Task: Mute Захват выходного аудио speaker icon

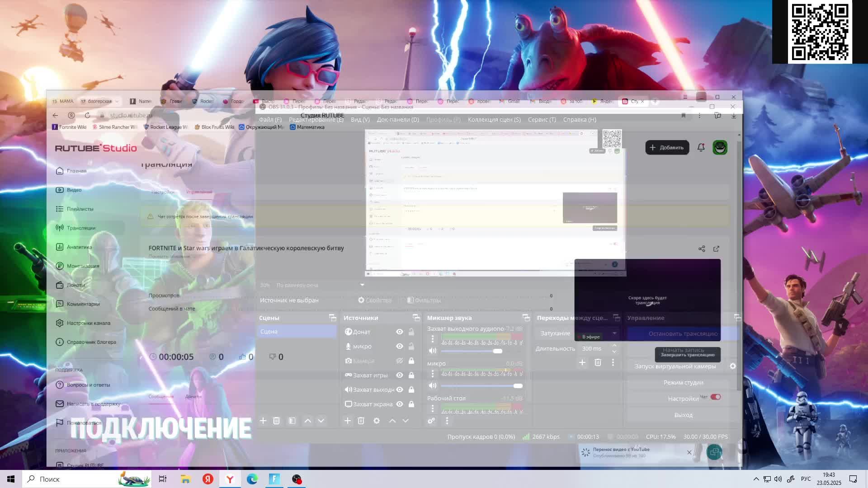Action: point(433,351)
